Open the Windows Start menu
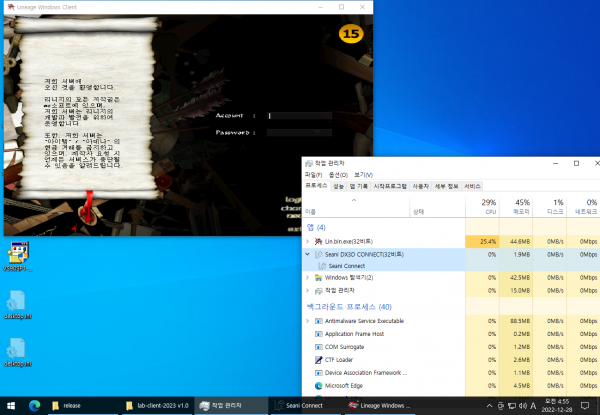600x415 pixels. pos(11,405)
